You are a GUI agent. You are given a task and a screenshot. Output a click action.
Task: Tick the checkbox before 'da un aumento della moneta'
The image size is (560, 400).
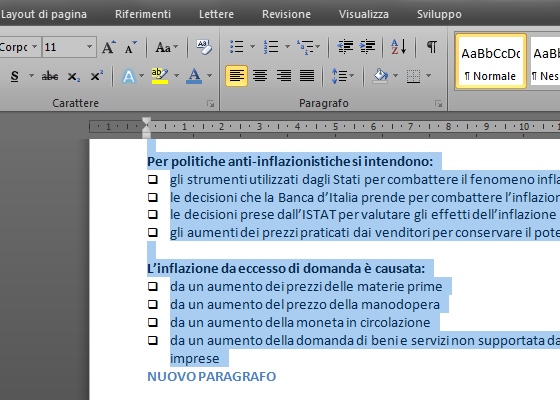point(153,322)
